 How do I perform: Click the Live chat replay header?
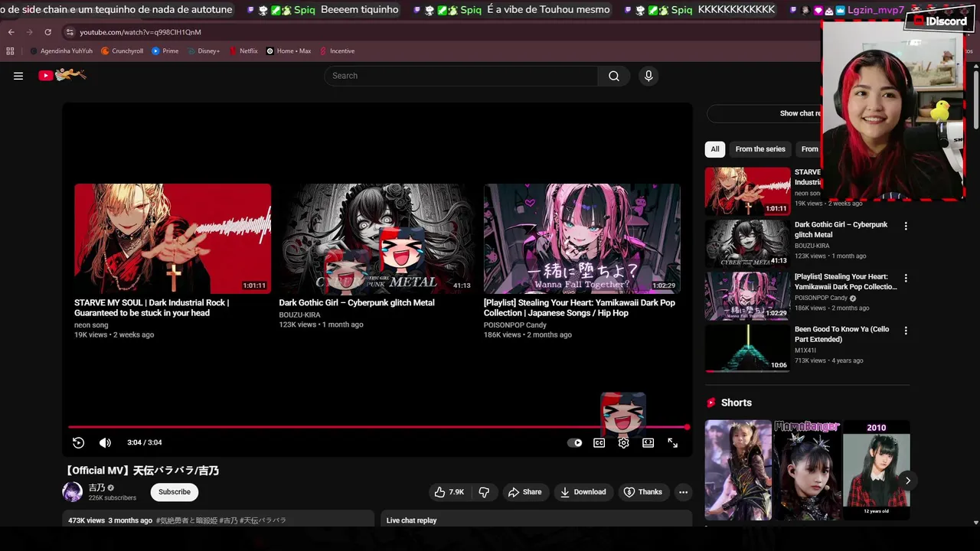pyautogui.click(x=411, y=520)
